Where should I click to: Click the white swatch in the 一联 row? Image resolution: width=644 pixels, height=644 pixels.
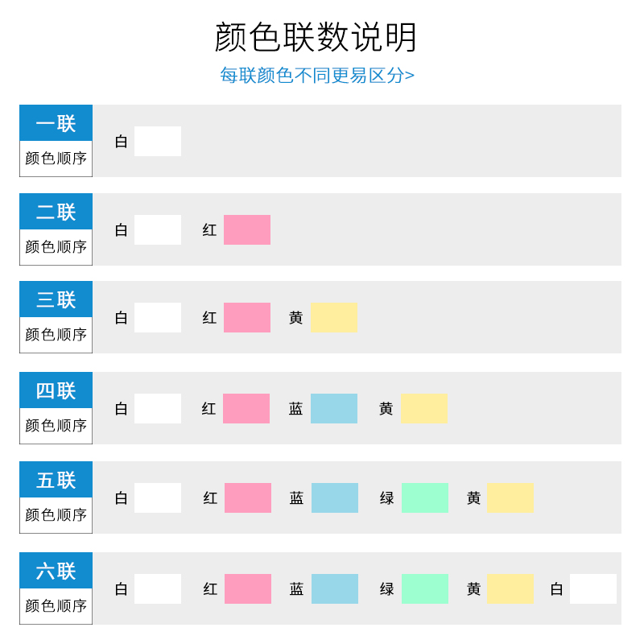158,141
